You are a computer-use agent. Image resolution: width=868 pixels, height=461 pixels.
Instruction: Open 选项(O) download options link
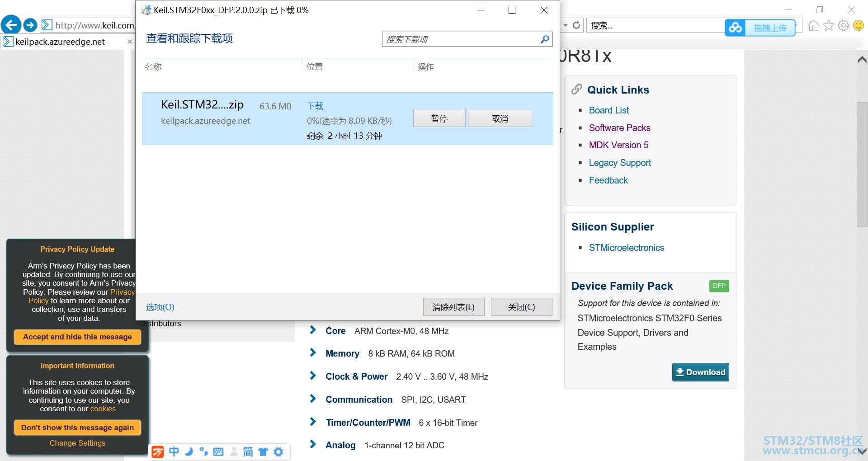160,307
